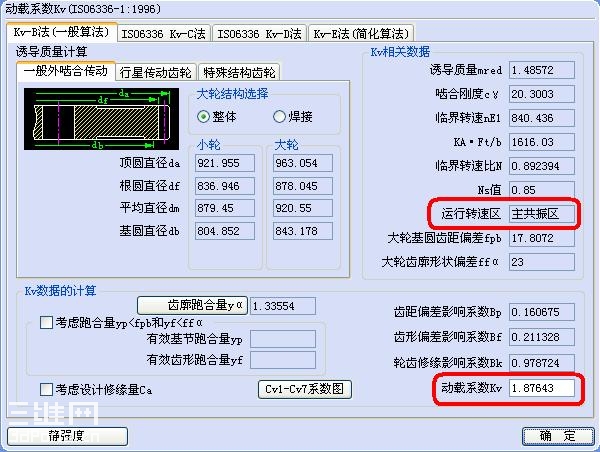
Task: Confirm with the 确定 button
Action: (x=558, y=436)
